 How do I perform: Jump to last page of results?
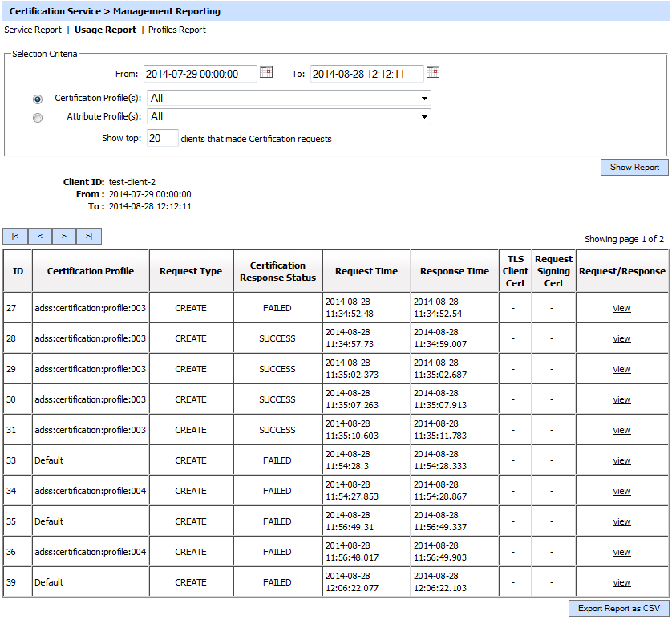89,237
